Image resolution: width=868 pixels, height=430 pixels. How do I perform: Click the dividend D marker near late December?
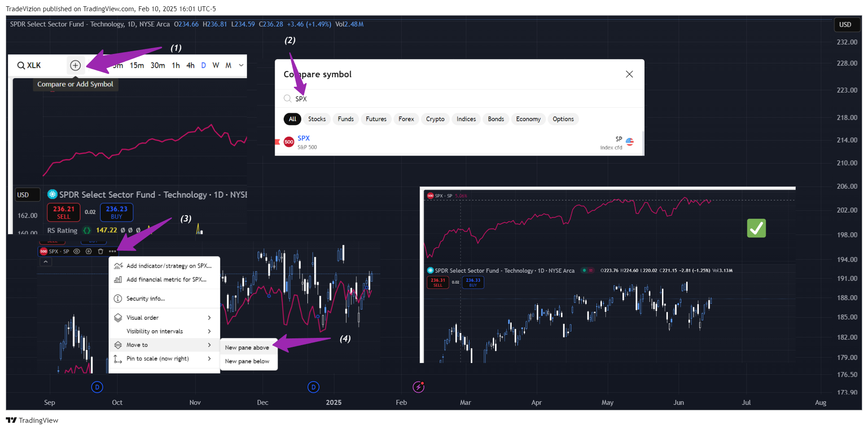(313, 387)
